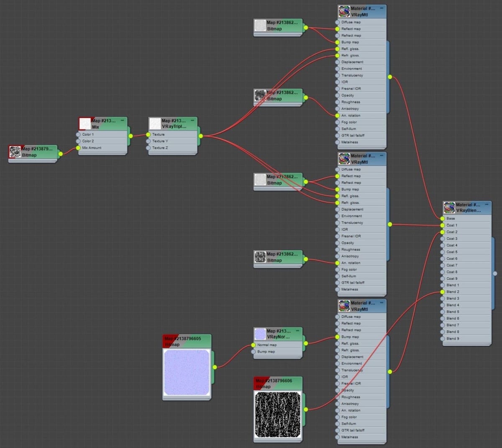Click the Map #2138796605 Bitmap preview icon
502x448 pixels.
coord(166,339)
